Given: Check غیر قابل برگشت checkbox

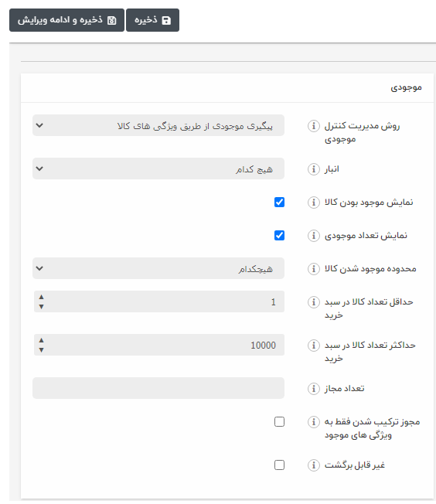Looking at the screenshot, I should (x=279, y=465).
